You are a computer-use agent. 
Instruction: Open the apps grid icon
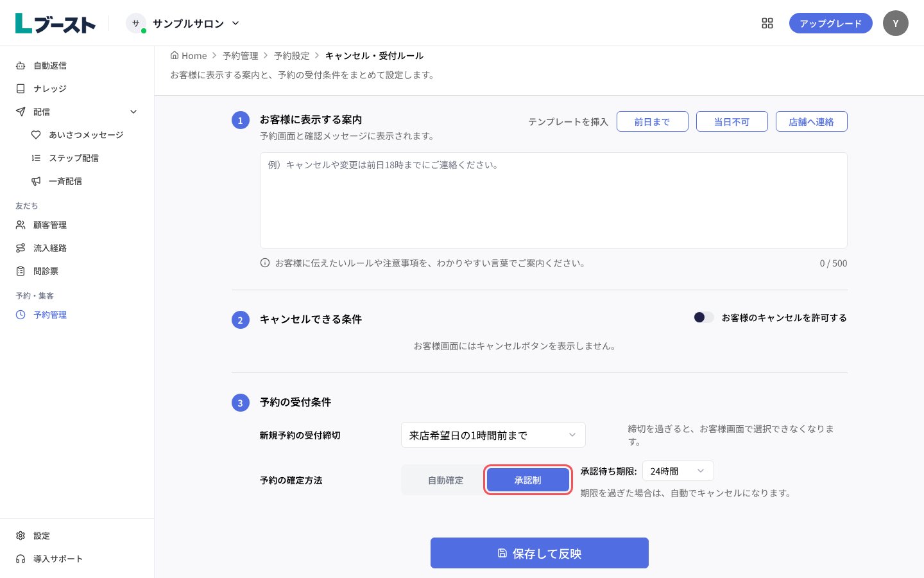point(767,23)
